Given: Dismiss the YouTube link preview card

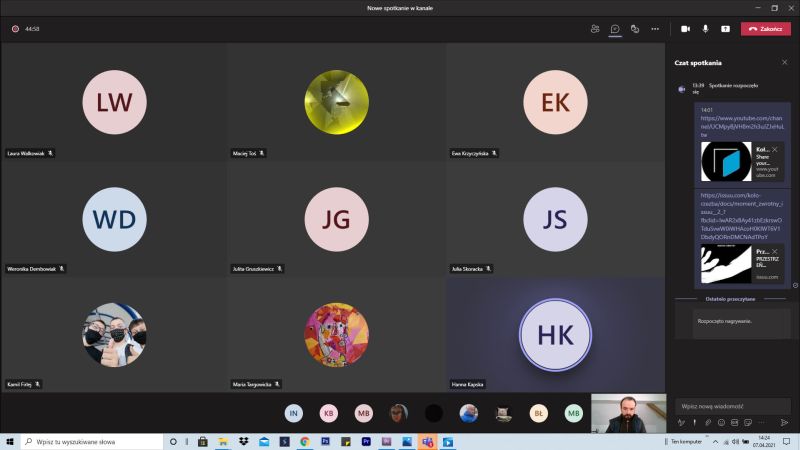Looking at the screenshot, I should (x=774, y=149).
